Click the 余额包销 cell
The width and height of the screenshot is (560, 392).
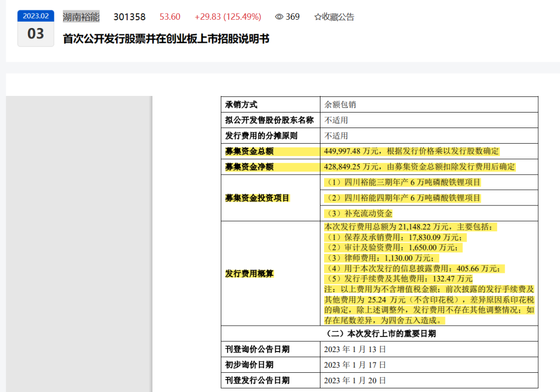point(340,105)
